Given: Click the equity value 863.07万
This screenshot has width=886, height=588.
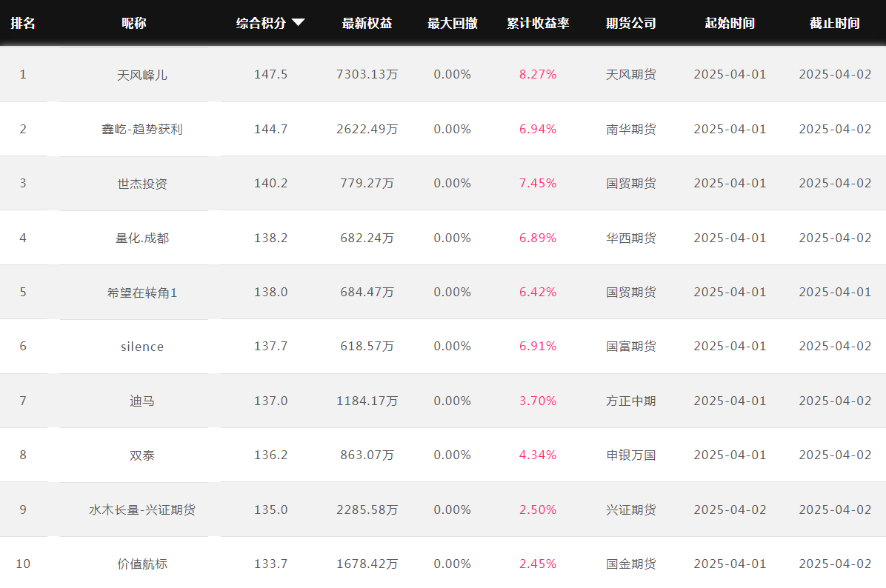Looking at the screenshot, I should tap(367, 455).
